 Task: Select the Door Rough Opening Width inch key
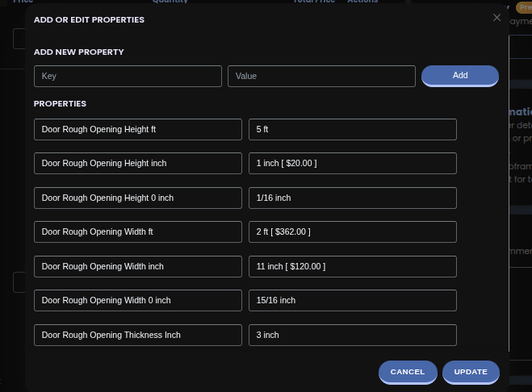[138, 266]
